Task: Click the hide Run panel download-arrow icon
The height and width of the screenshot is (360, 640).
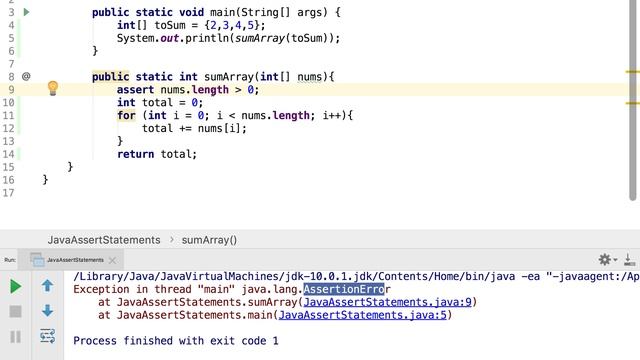Action: coord(629,260)
